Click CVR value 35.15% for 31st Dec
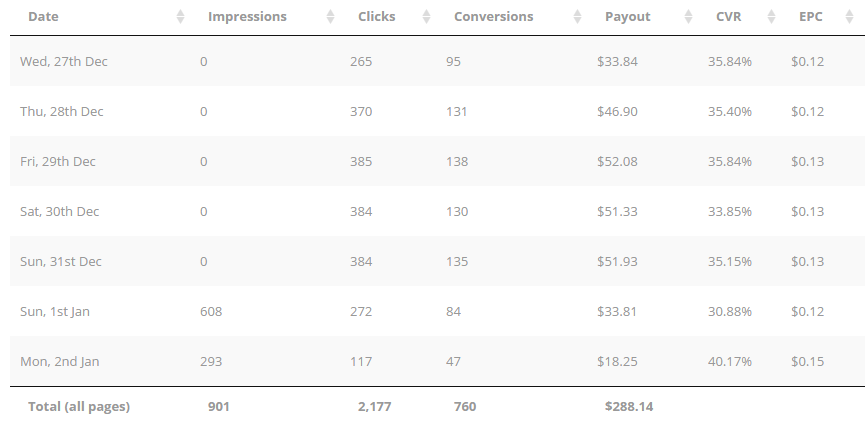The image size is (865, 425). 730,262
